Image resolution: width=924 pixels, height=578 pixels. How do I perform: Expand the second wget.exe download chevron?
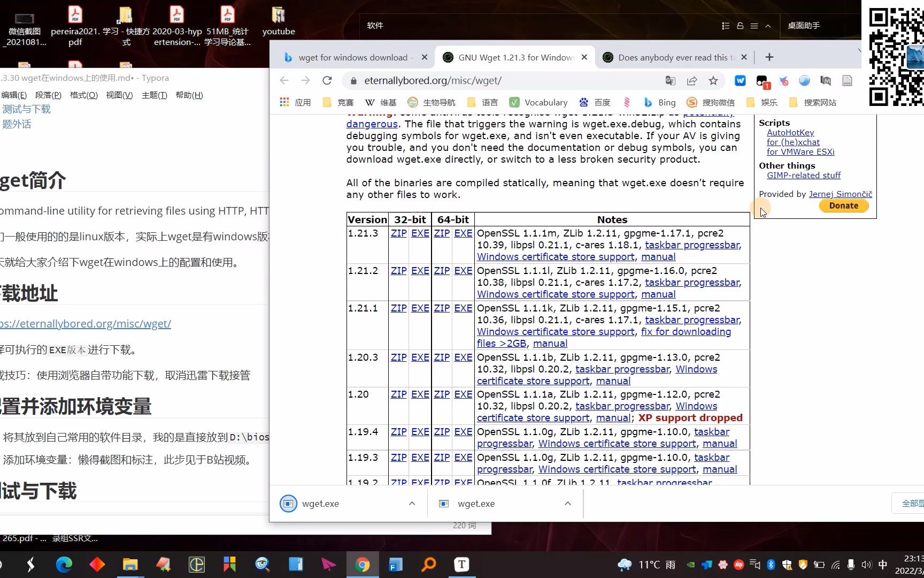pos(567,504)
